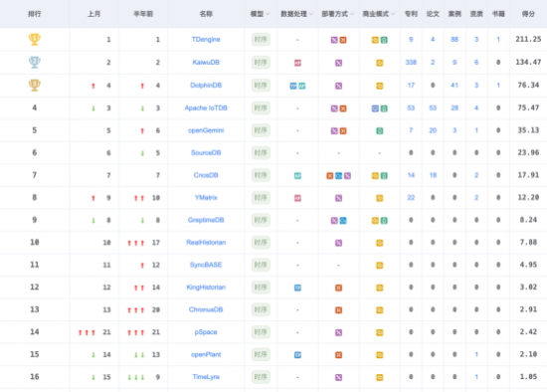Click KaiwuDB's score 134.47
This screenshot has width=547, height=392.
point(528,63)
